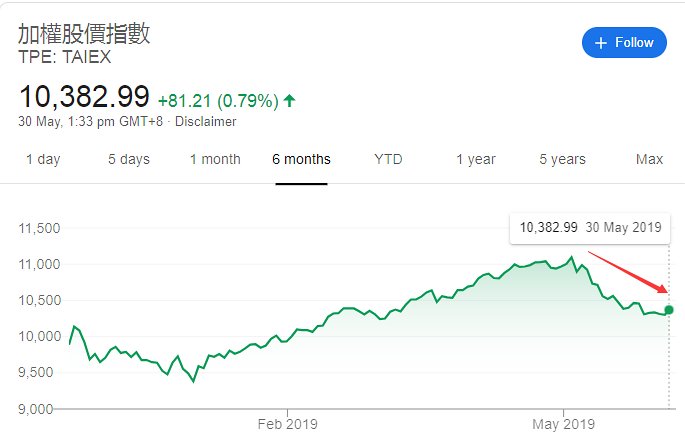Click the green data point on chart
This screenshot has width=685, height=440.
(x=668, y=310)
